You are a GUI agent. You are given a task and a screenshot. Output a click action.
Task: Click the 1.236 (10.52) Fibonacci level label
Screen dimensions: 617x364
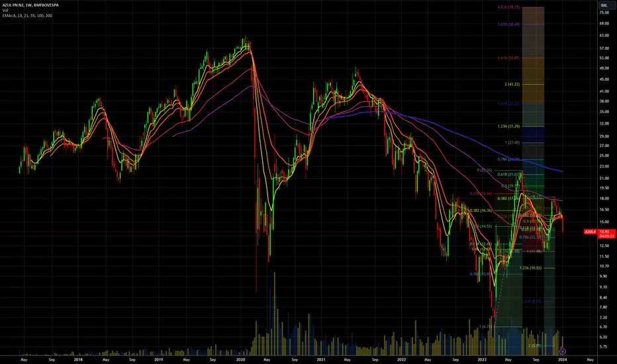[x=530, y=268]
